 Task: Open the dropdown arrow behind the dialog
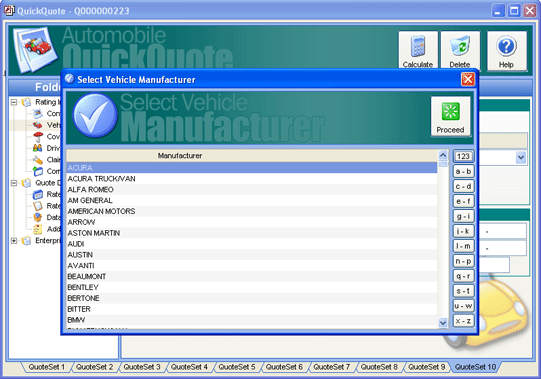(521, 158)
